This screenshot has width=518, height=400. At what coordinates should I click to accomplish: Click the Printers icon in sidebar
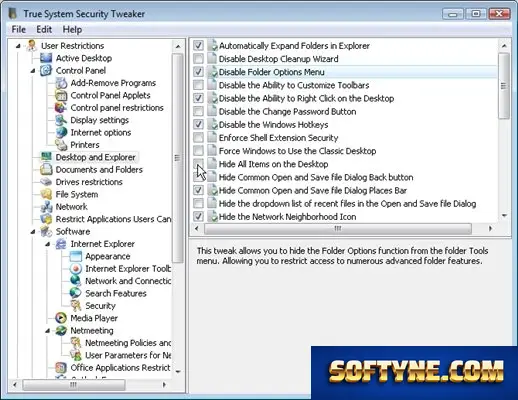tap(61, 145)
